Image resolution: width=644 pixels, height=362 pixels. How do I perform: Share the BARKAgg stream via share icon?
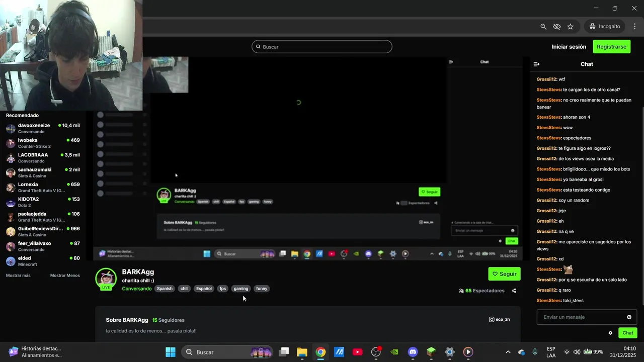tap(514, 291)
